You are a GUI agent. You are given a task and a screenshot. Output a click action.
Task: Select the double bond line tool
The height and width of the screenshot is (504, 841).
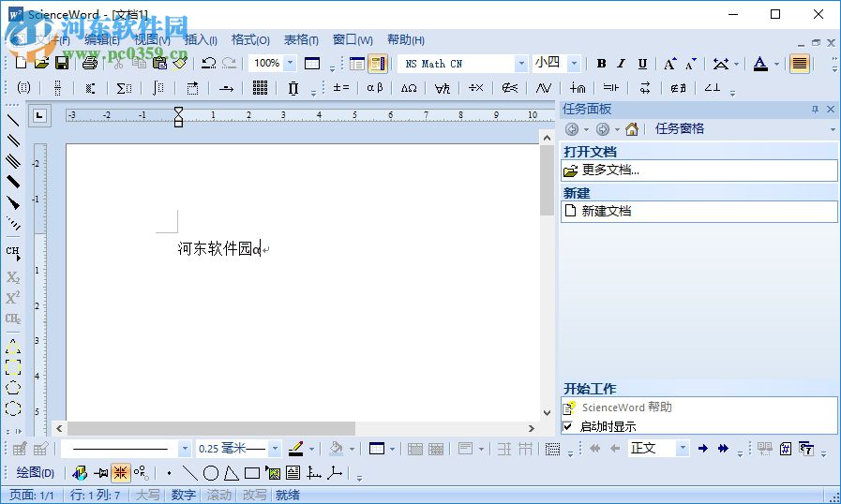[13, 141]
